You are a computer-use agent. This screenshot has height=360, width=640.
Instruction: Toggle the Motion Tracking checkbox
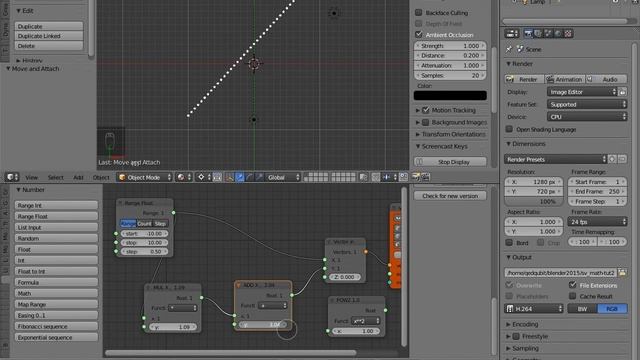426,110
